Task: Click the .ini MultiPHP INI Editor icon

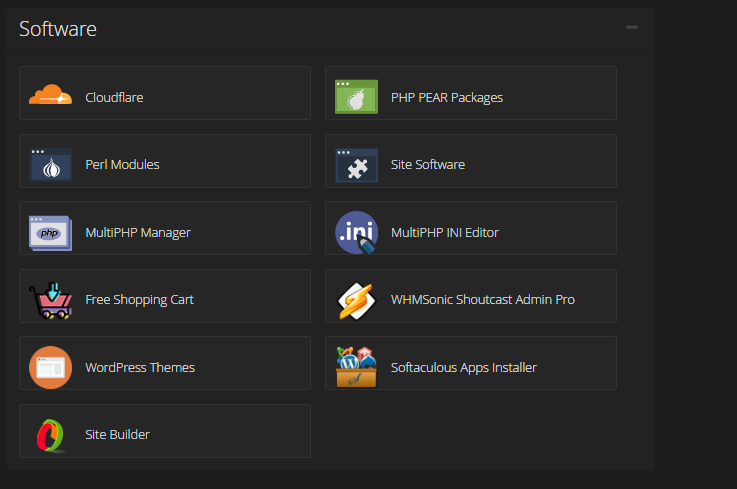Action: [x=356, y=232]
